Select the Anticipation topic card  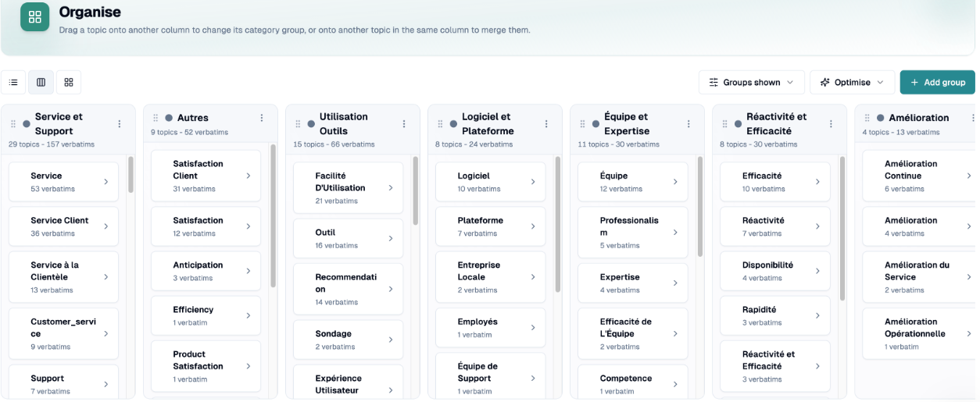pos(206,271)
